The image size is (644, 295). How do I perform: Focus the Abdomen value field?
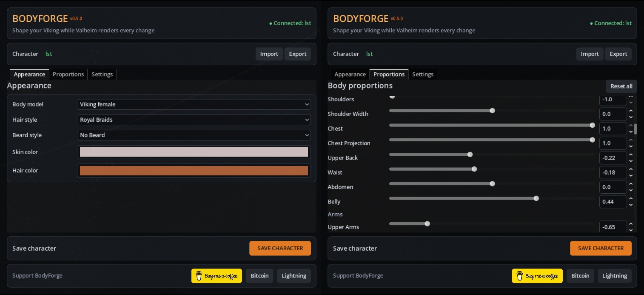[x=613, y=187]
